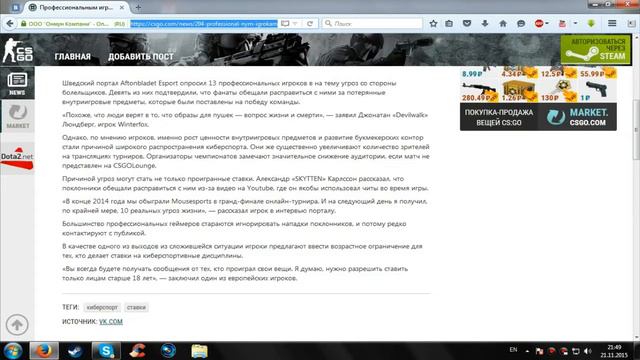Open the 280.49₽ AK rifle item
The width and height of the screenshot is (640, 360).
(x=480, y=91)
